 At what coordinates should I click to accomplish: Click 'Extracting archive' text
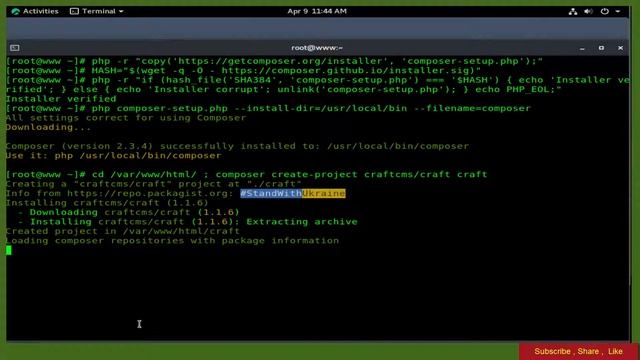click(302, 222)
